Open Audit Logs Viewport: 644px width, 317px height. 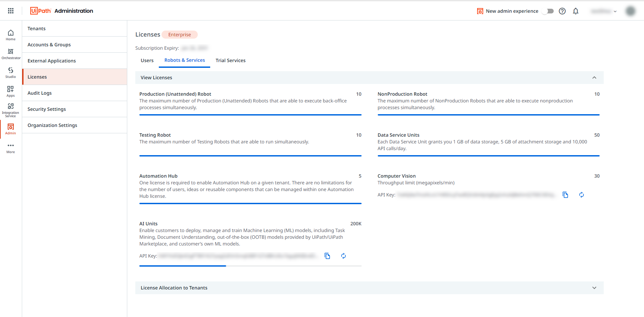75,93
